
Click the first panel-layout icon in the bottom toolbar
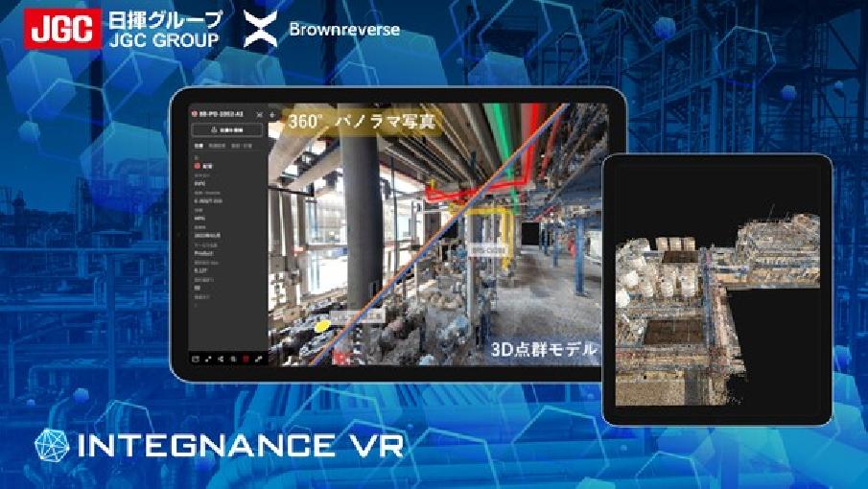click(x=196, y=359)
